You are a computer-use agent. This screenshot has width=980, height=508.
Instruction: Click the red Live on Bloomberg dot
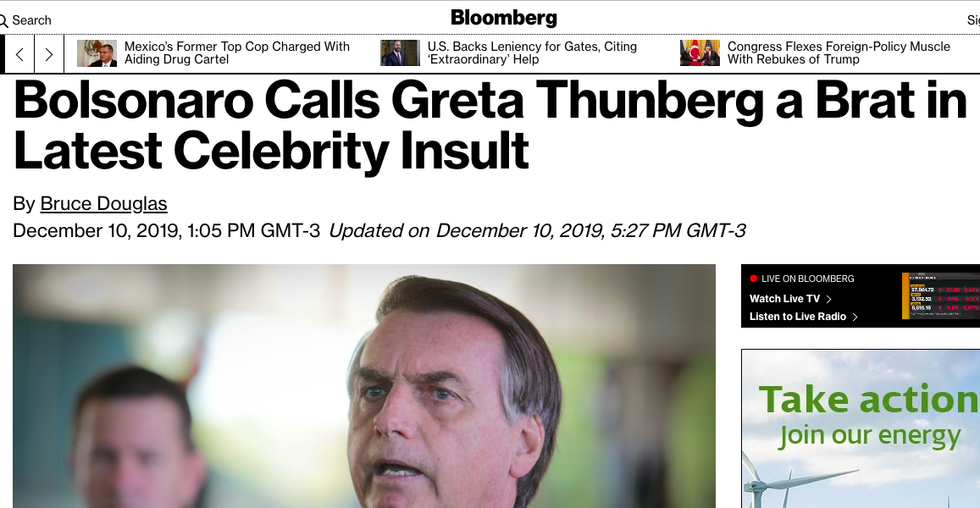point(753,279)
